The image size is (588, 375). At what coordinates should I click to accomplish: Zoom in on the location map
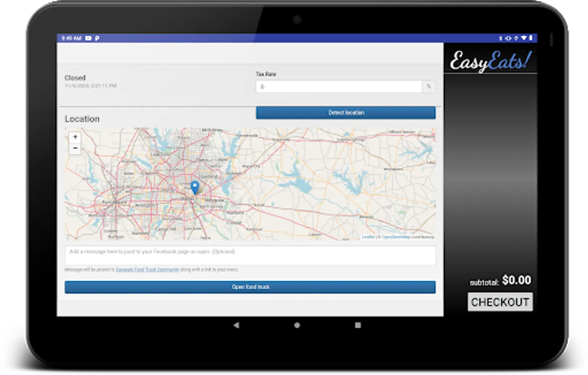75,137
